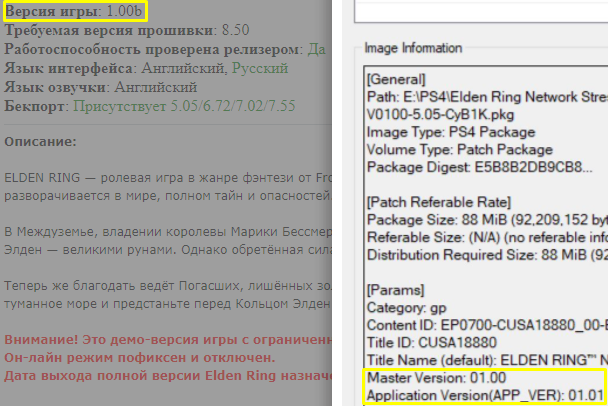Image resolution: width=608 pixels, height=406 pixels.
Task: Click the backport versions '5.05/6.72/7.02/7.55'
Action: (x=233, y=106)
